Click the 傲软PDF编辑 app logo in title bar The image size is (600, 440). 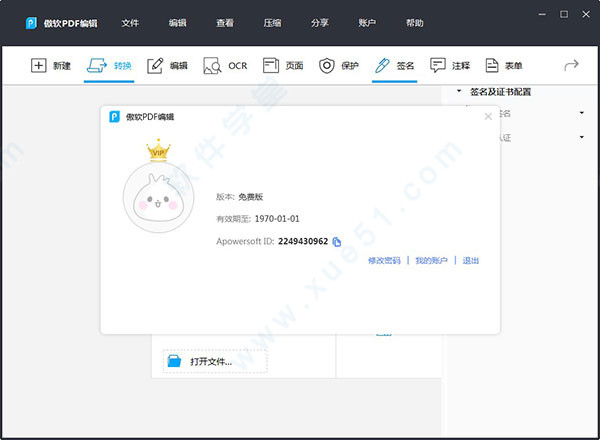(x=31, y=23)
